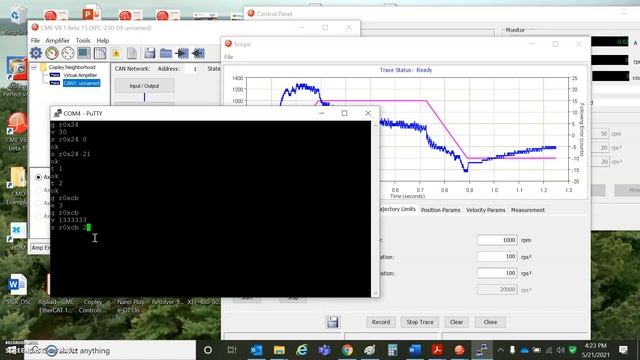
Task: Select the first axis radio button in CME
Action: point(38,177)
